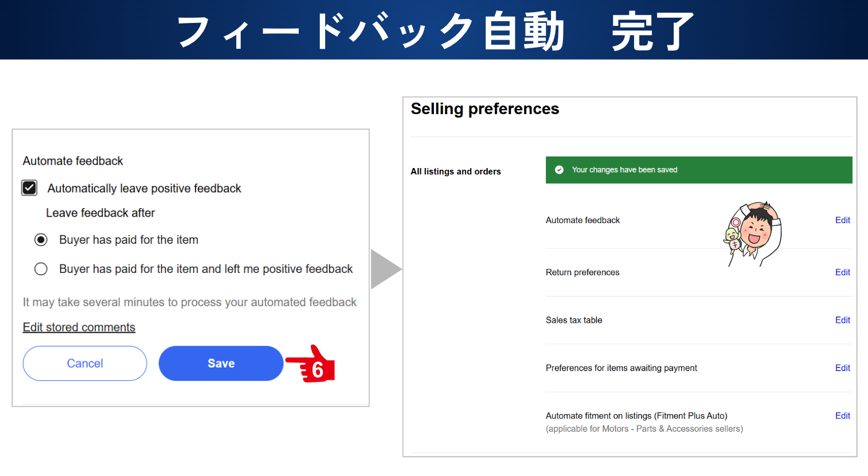
Task: Click the Selling preferences heading
Action: pyautogui.click(x=485, y=109)
